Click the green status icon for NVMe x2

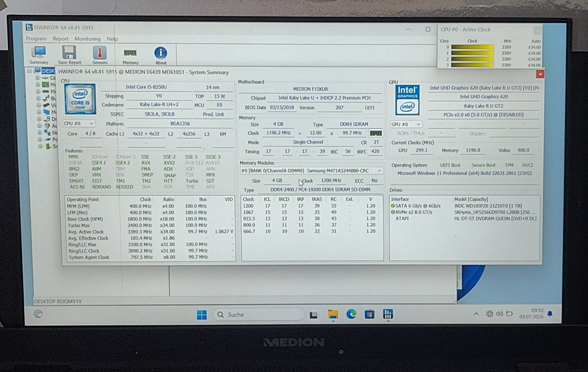[x=393, y=212]
